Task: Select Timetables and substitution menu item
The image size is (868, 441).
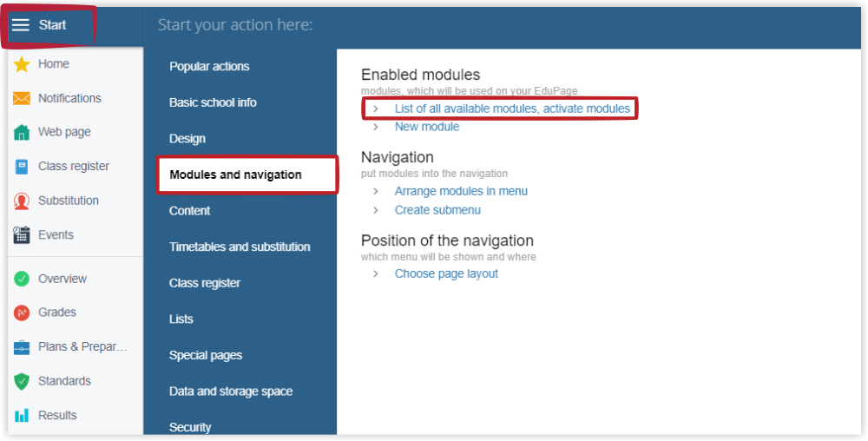Action: [x=240, y=247]
